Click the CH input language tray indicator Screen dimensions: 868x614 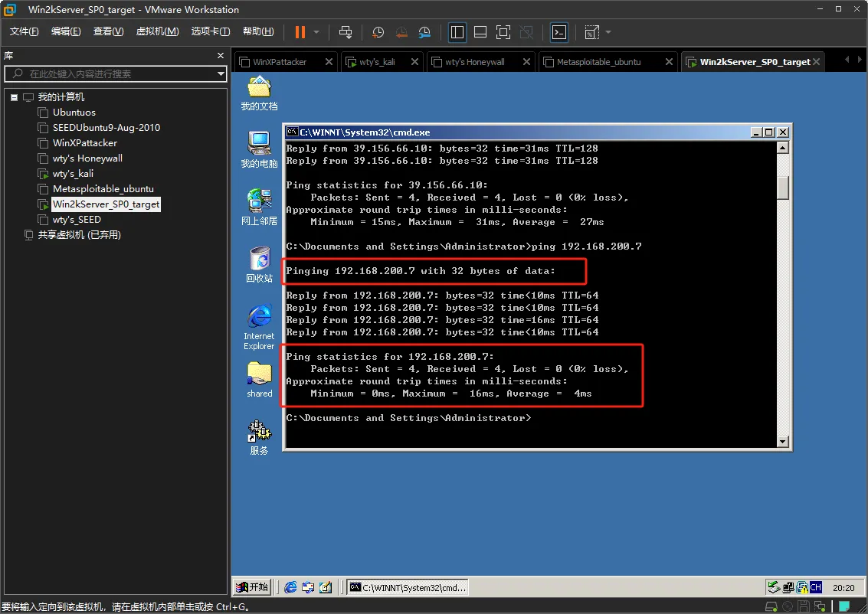coord(815,587)
